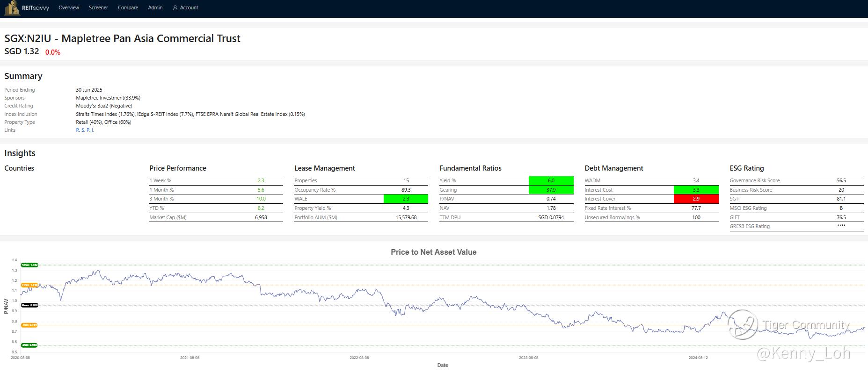Select Admin in the navigation bar
The width and height of the screenshot is (868, 373).
pyautogui.click(x=155, y=8)
